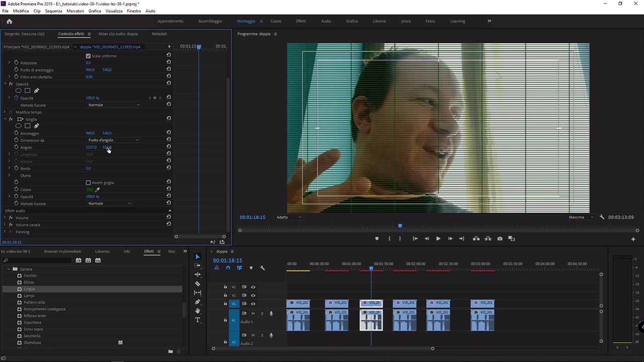Click the effects search field
The width and height of the screenshot is (644, 362).
point(38,260)
